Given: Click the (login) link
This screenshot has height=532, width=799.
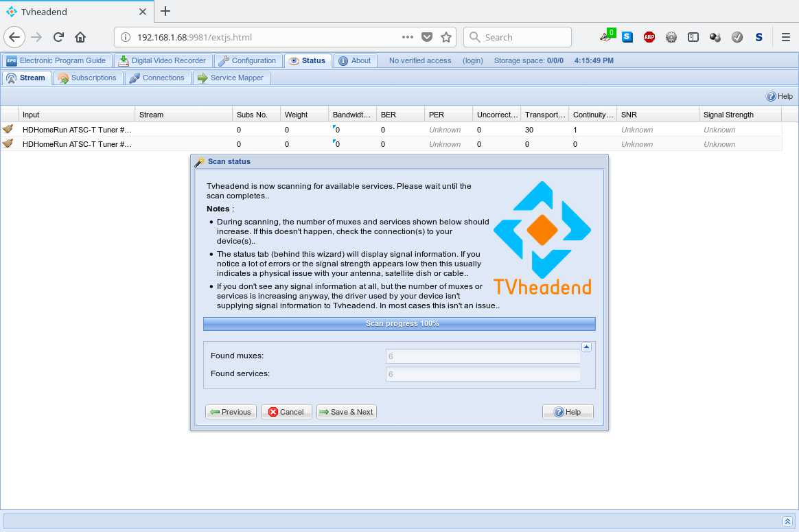Looking at the screenshot, I should (x=472, y=60).
